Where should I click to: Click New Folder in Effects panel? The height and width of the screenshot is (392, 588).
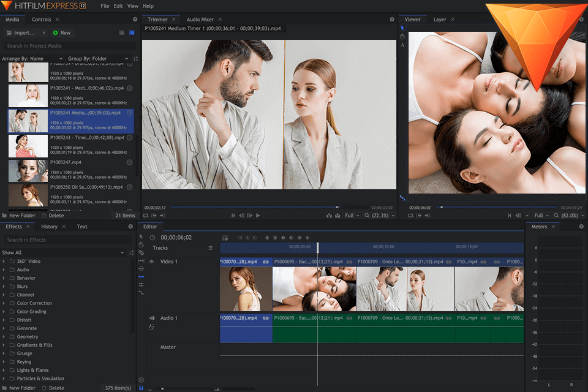[x=19, y=388]
